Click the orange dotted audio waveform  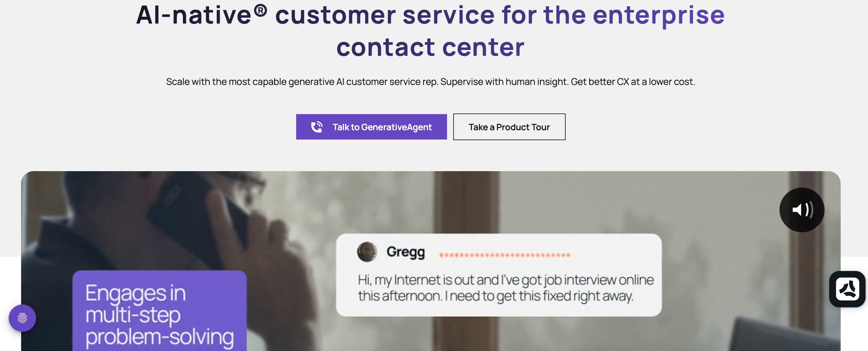click(504, 255)
